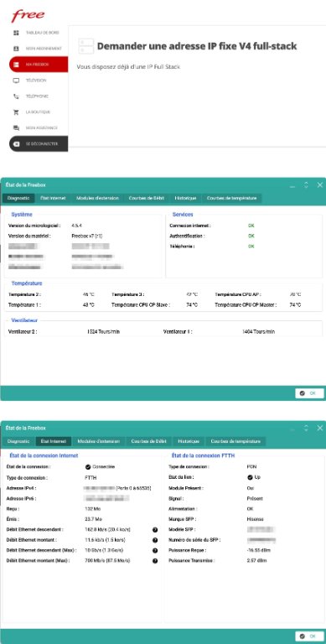Click the television screen icon
This screenshot has height=644, width=326.
[17, 80]
